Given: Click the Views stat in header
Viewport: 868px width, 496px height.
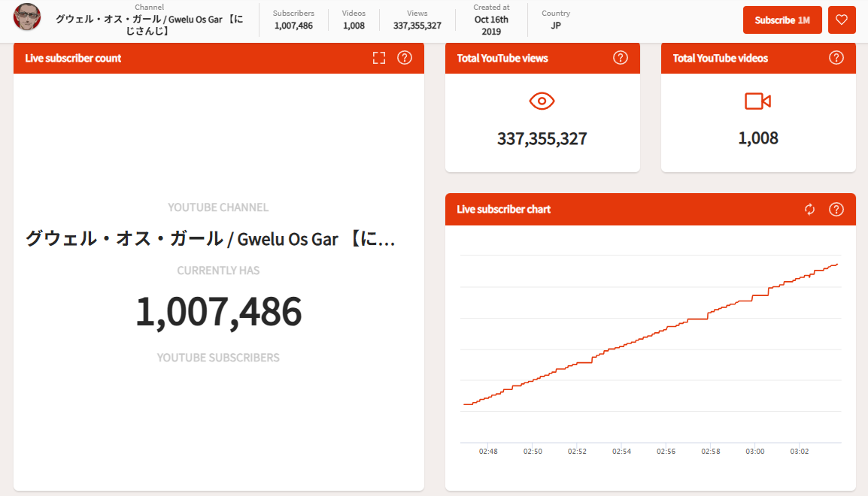Looking at the screenshot, I should [x=417, y=20].
